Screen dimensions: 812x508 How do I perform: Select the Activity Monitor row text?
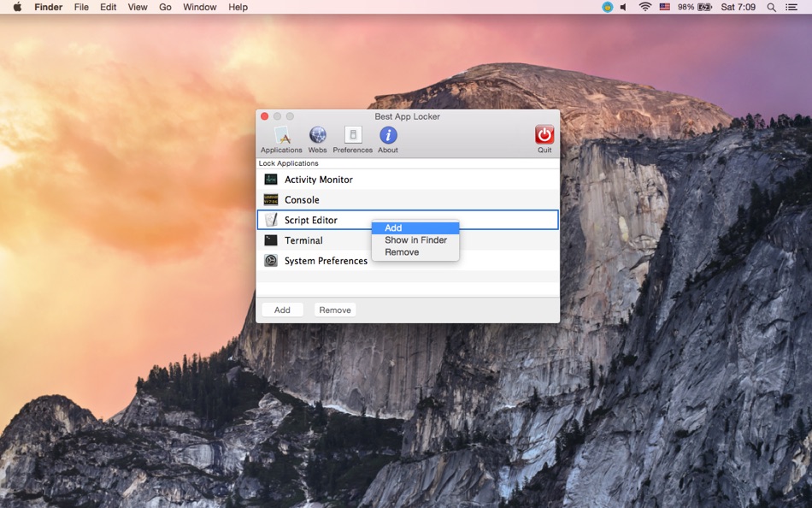(319, 180)
